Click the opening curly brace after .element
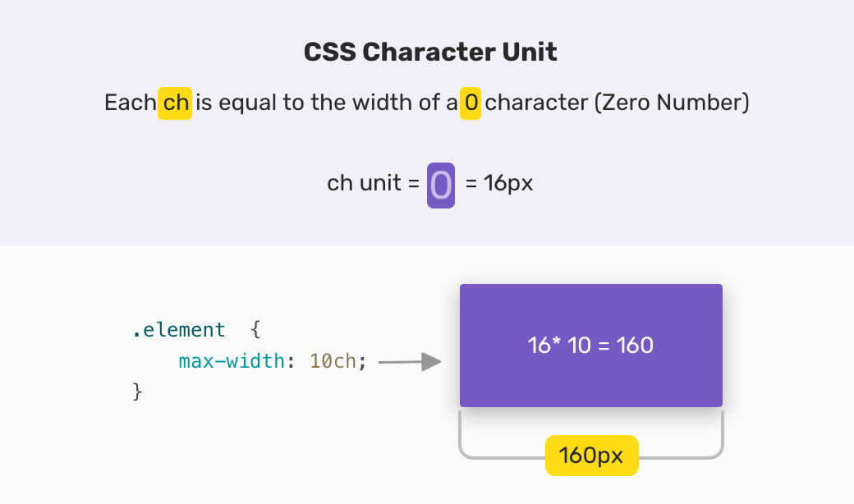The width and height of the screenshot is (854, 504). (x=255, y=330)
